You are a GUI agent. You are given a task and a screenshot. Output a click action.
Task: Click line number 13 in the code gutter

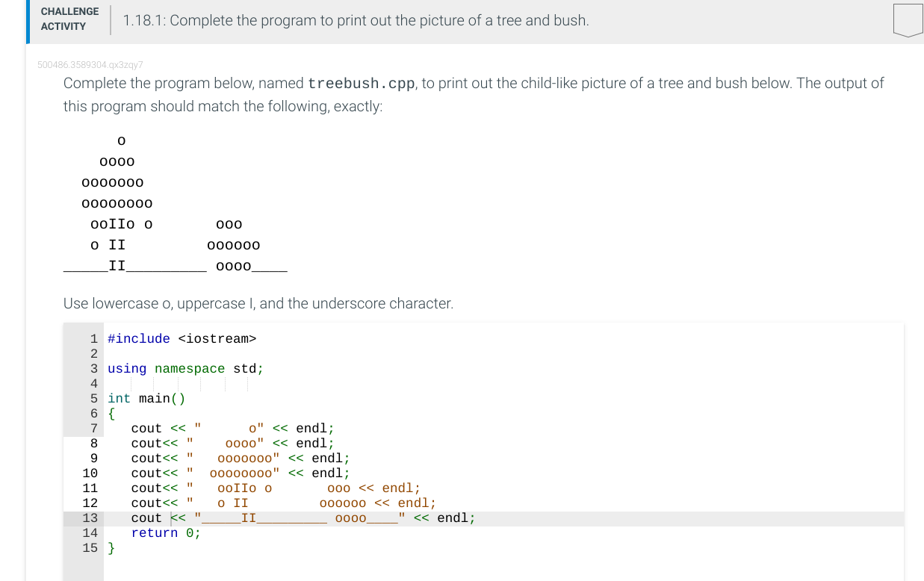coord(90,518)
